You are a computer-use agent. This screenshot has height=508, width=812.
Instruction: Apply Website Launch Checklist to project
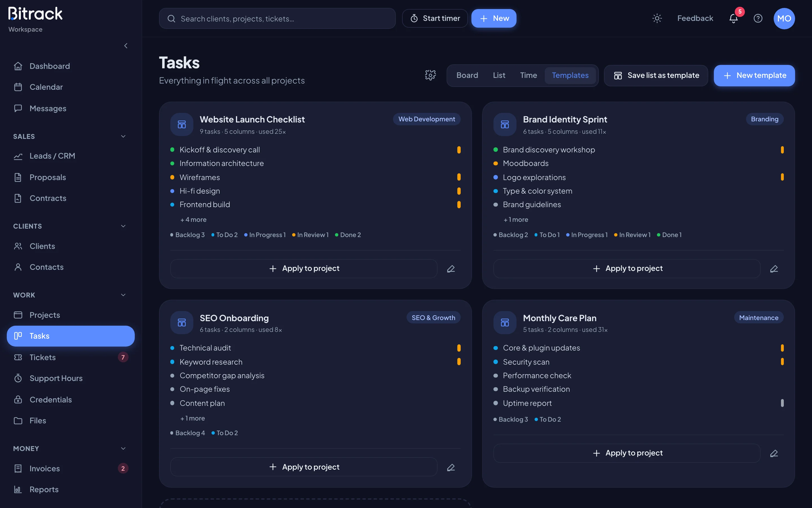click(x=304, y=268)
